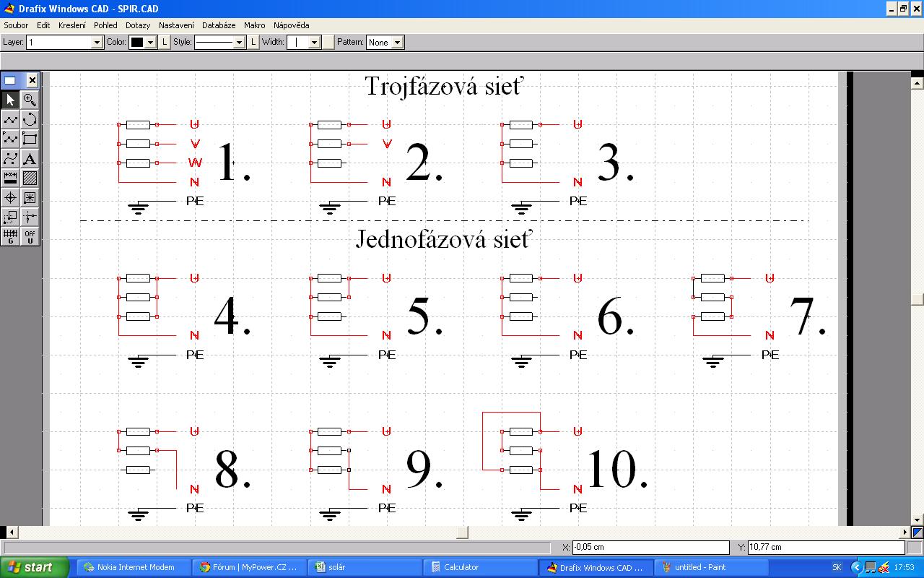Screen dimensions: 924x578
Task: Click the Trojfázová sieť heading text
Action: point(444,85)
